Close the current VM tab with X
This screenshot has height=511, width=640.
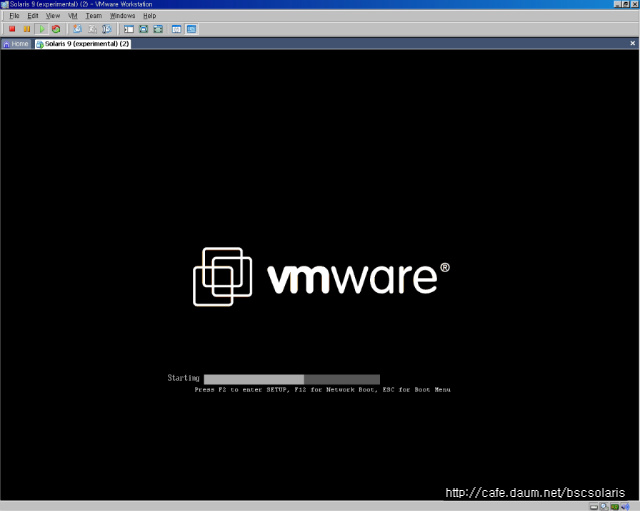coord(633,43)
